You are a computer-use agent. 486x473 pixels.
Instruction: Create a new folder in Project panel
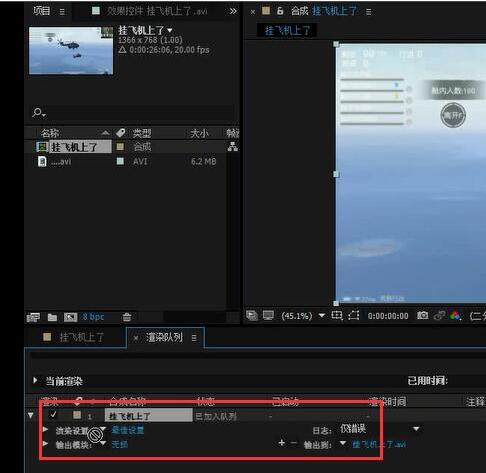point(52,317)
